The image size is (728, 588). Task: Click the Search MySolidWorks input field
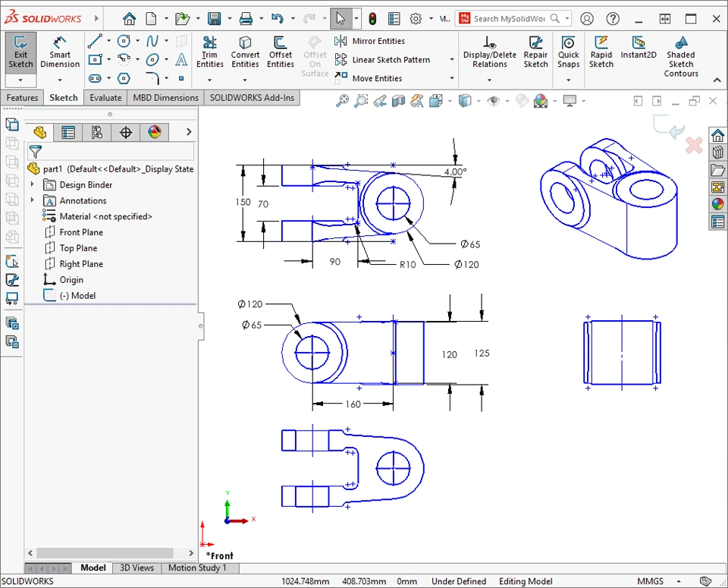[508, 19]
